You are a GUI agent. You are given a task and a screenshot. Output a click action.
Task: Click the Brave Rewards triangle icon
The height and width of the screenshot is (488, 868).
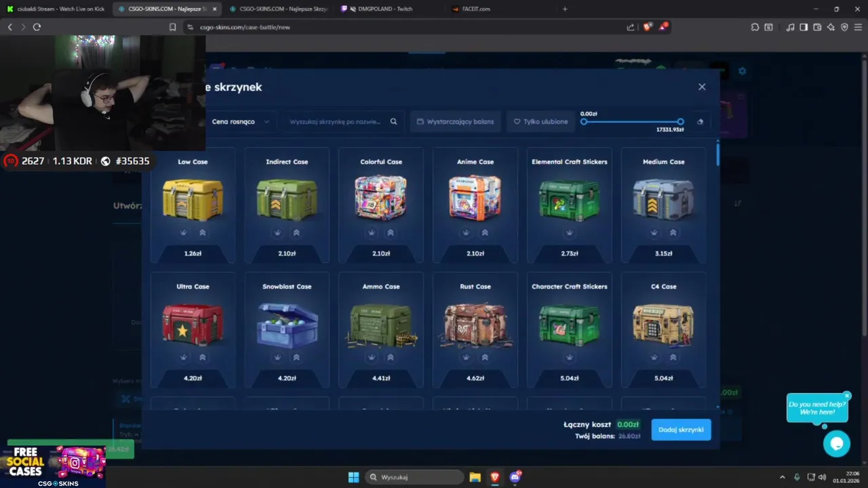663,27
